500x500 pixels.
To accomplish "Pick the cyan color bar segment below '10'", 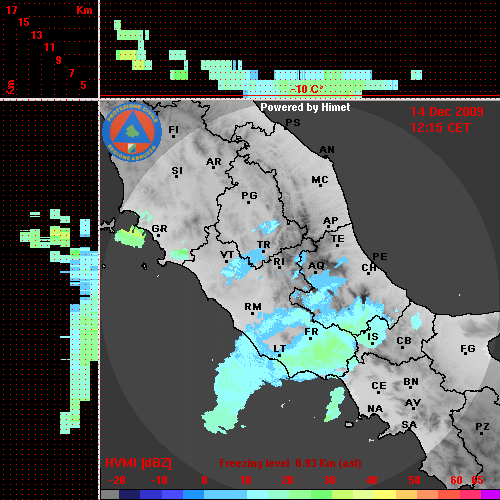I will pyautogui.click(x=257, y=495).
